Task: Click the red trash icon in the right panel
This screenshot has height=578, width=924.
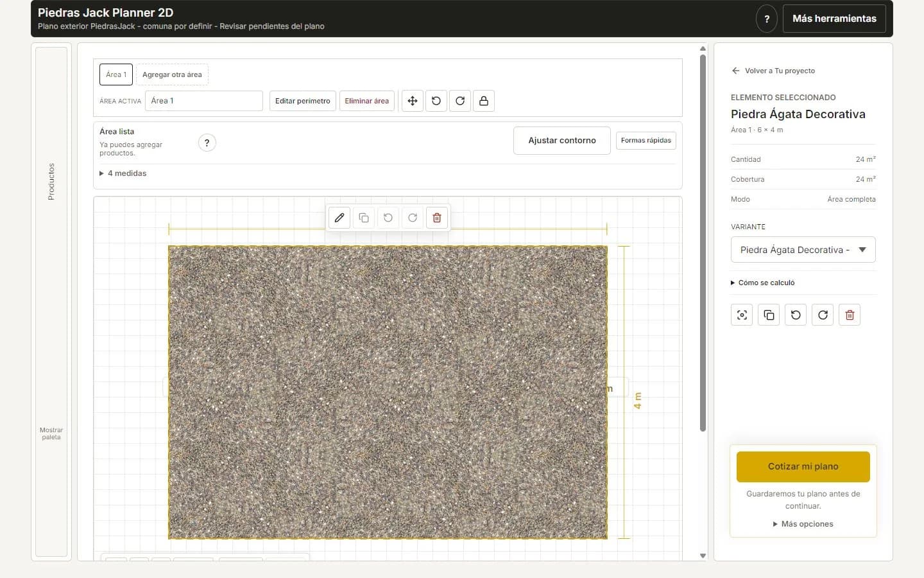Action: click(850, 315)
